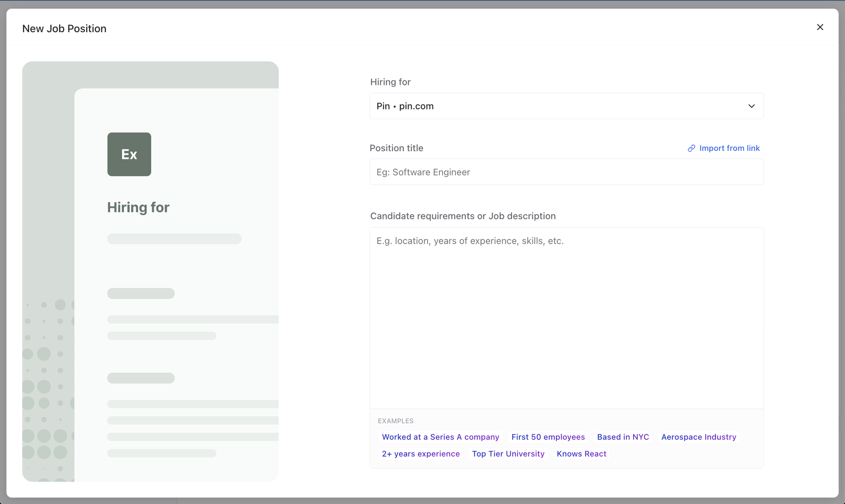
Task: Click the EXAMPLES section label
Action: point(395,421)
